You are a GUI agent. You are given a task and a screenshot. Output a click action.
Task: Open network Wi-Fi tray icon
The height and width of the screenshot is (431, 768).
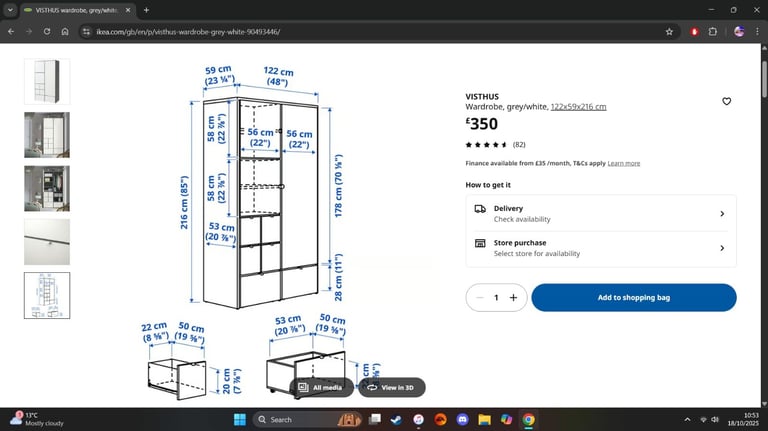(703, 420)
